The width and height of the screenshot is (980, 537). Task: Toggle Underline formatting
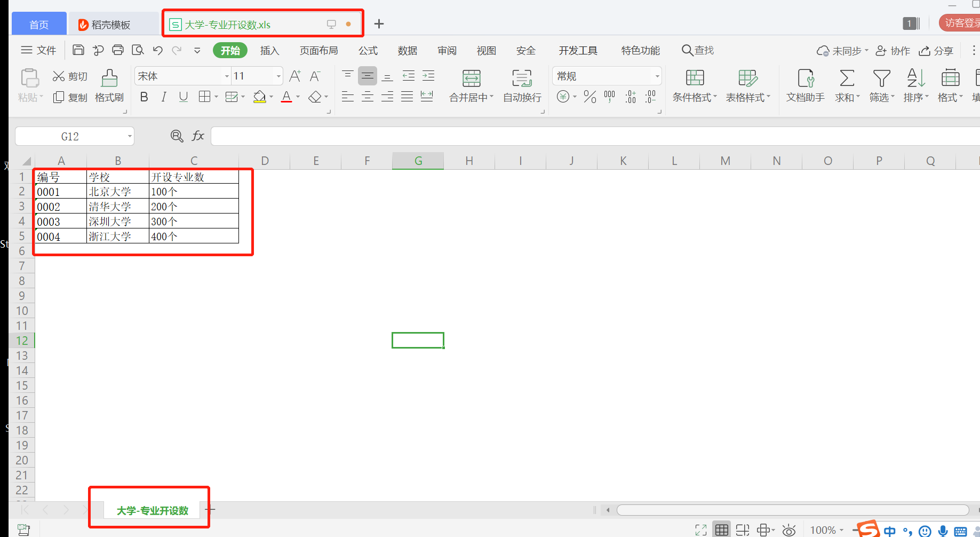pos(184,97)
